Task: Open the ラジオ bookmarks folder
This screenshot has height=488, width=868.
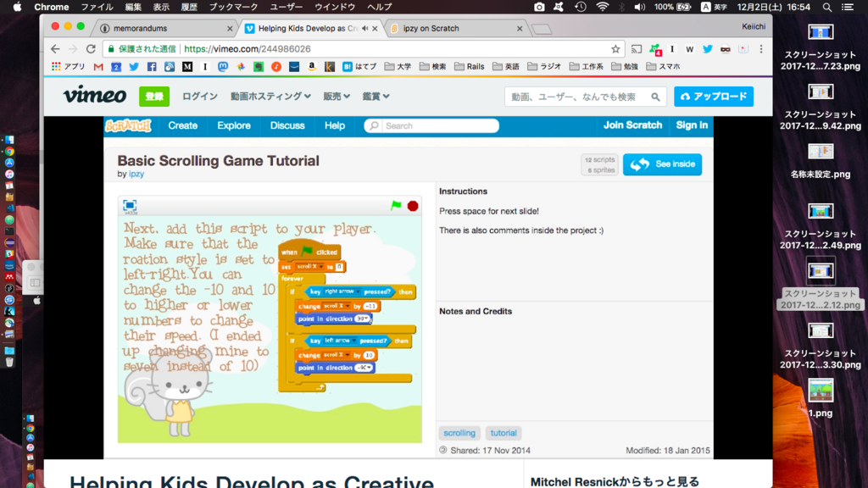Action: pos(544,66)
